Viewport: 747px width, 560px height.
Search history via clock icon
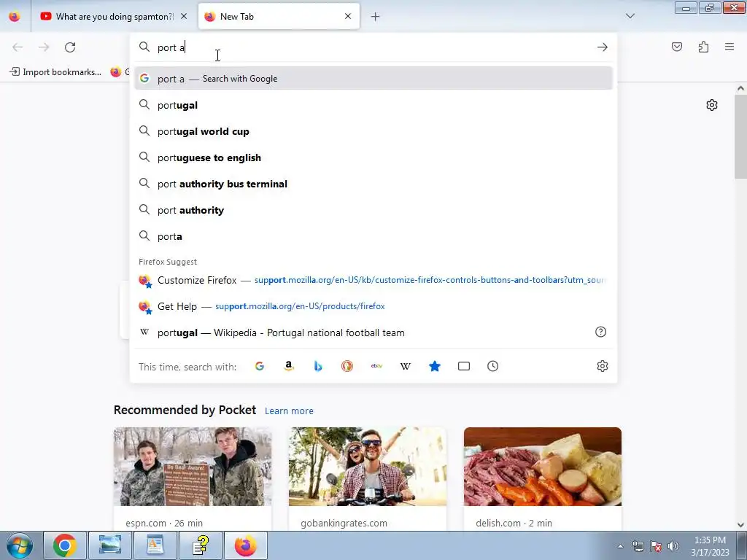tap(492, 366)
